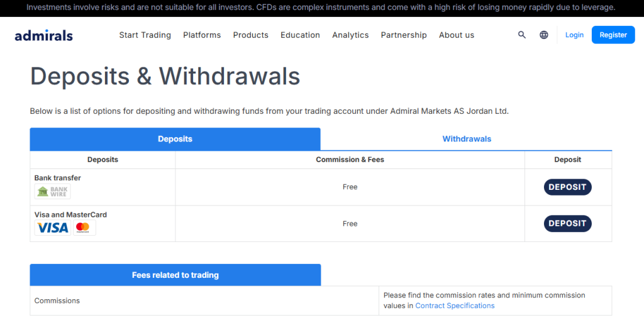Click the Deposit column header on the right
The height and width of the screenshot is (330, 644).
(568, 160)
